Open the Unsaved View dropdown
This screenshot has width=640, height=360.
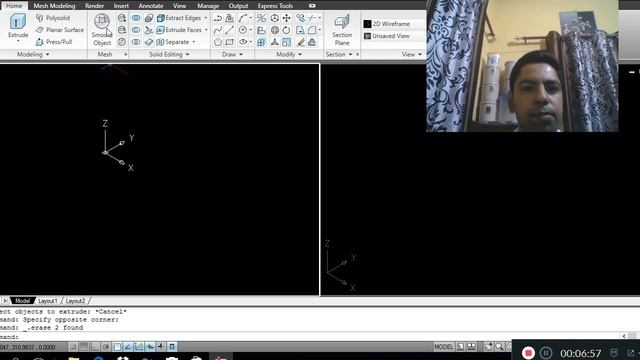392,36
